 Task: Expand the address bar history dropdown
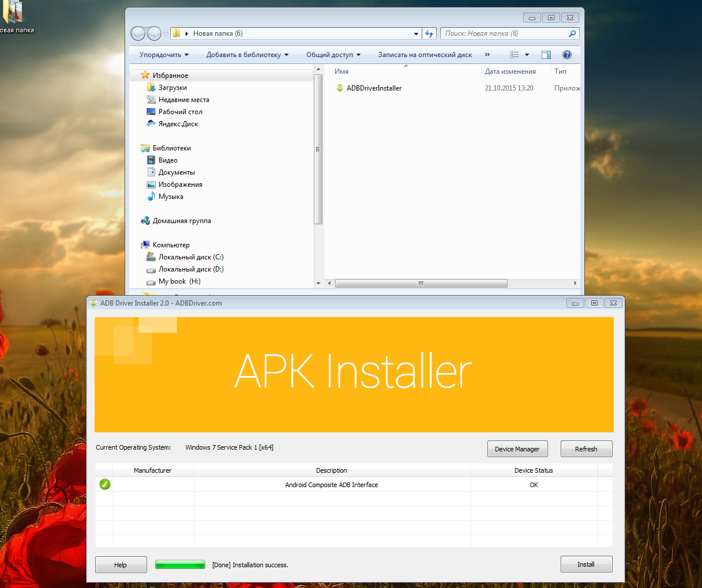click(x=416, y=33)
